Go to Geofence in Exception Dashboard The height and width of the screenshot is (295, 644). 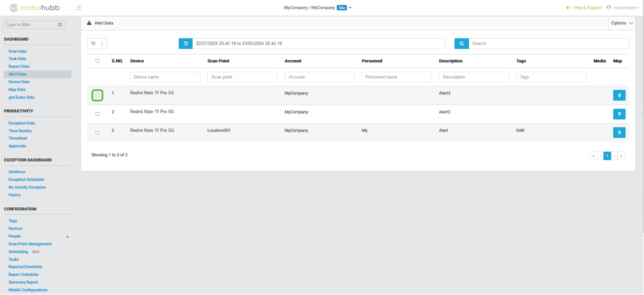point(17,172)
